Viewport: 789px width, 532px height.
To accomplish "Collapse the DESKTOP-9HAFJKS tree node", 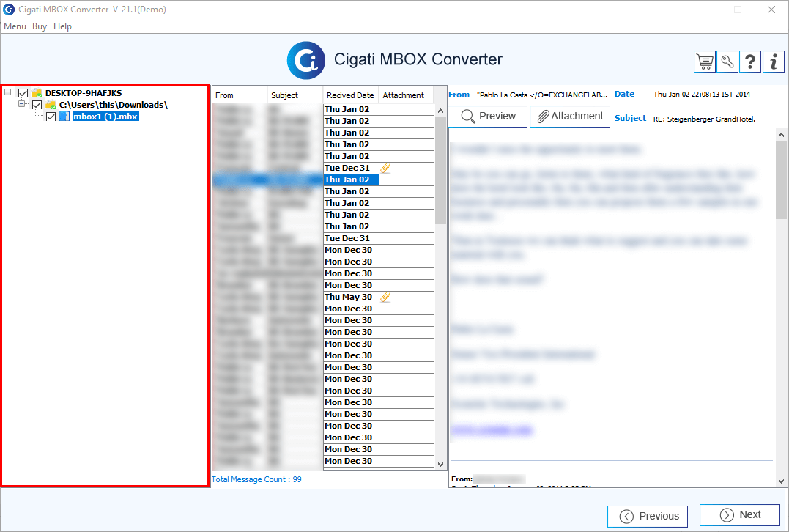I will click(x=8, y=92).
